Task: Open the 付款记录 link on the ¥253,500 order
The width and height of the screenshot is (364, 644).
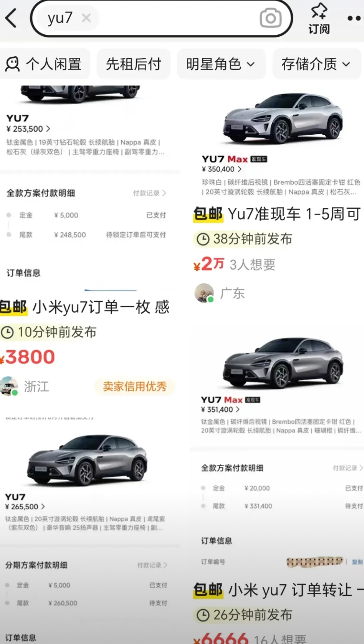Action: click(150, 193)
